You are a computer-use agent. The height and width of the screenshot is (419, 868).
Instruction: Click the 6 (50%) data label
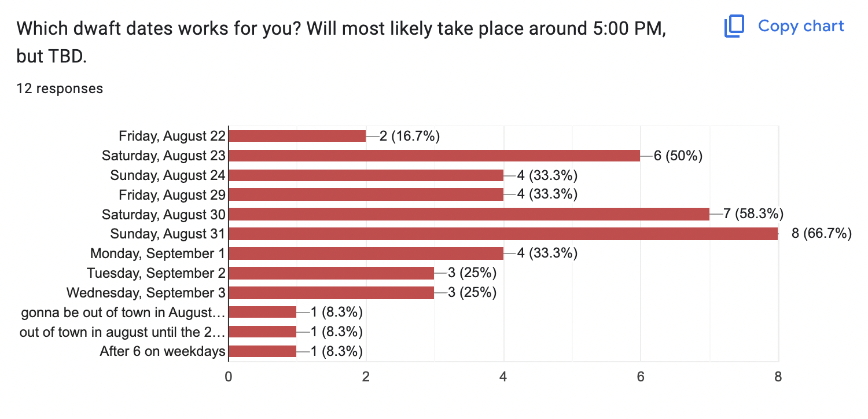pos(678,156)
